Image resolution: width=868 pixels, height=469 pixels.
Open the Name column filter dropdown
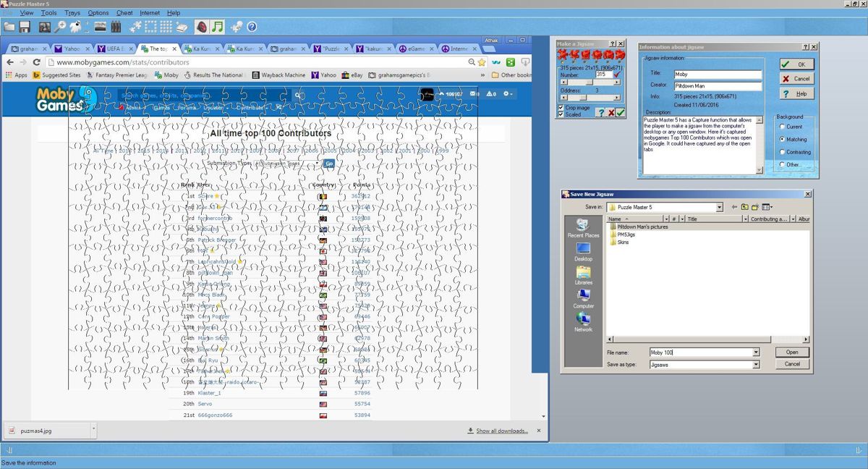(666, 219)
